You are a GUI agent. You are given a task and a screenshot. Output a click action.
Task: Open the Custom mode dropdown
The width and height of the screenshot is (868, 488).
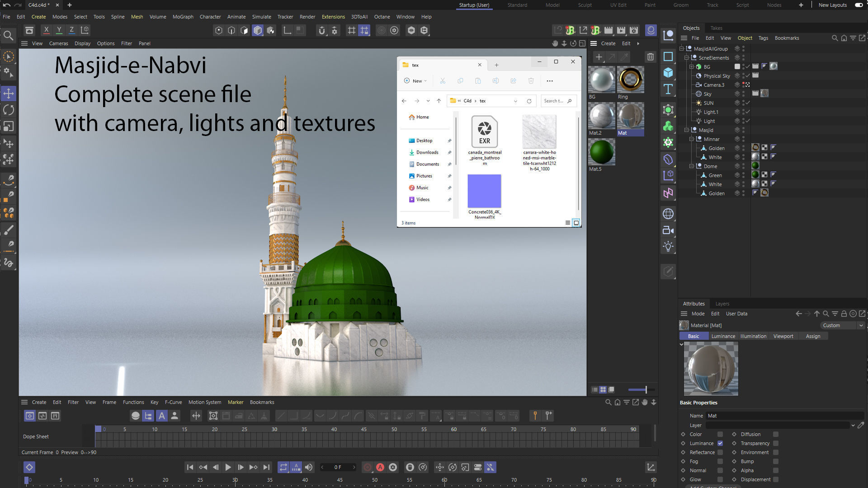click(842, 325)
